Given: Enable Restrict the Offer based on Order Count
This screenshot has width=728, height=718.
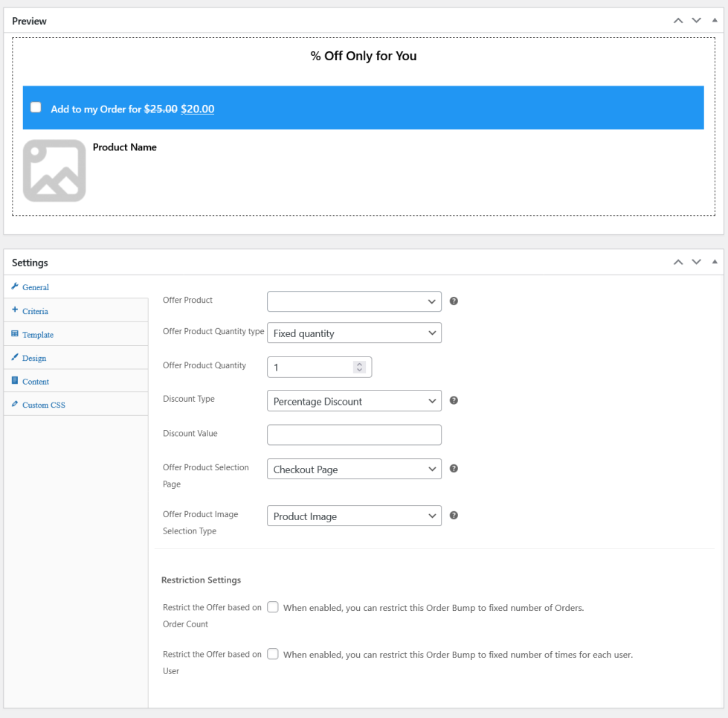Looking at the screenshot, I should pyautogui.click(x=273, y=607).
